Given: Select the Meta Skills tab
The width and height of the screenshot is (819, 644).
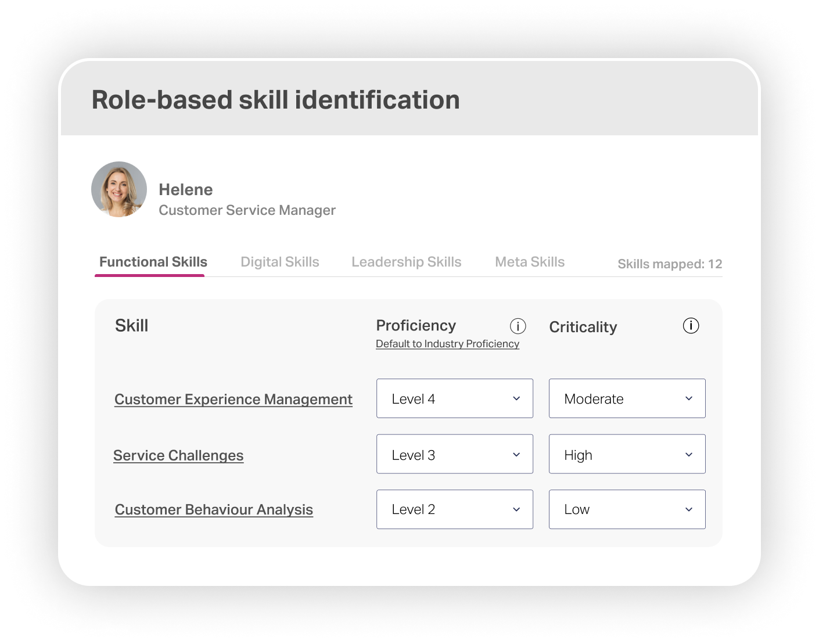Looking at the screenshot, I should pos(529,262).
